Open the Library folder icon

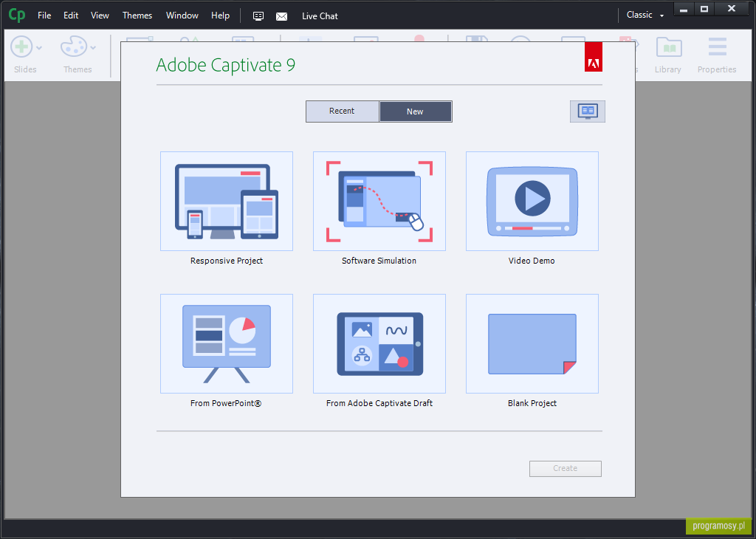point(669,47)
